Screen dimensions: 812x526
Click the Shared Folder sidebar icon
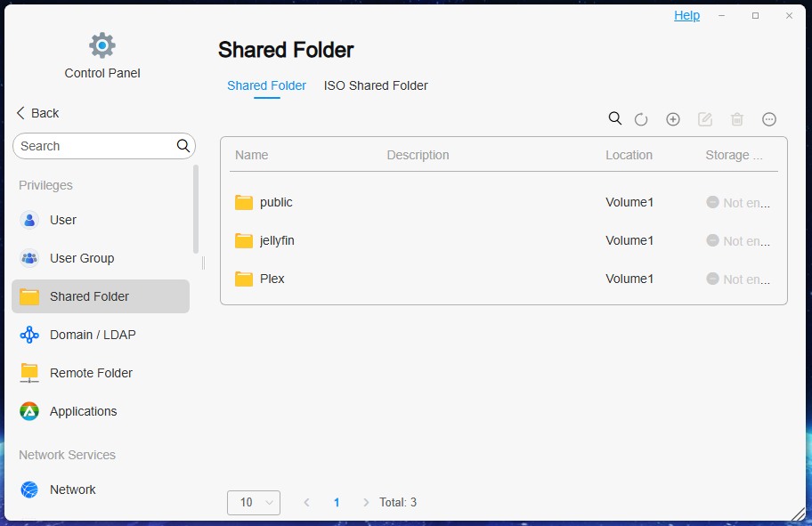tap(29, 296)
